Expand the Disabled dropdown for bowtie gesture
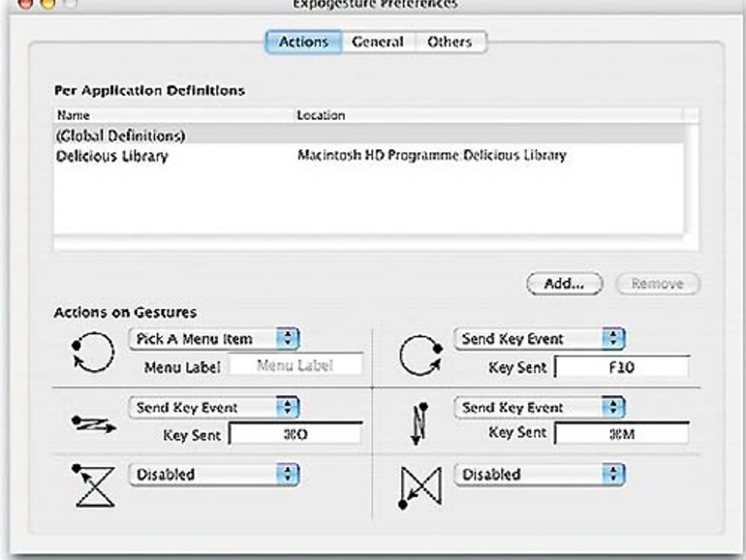Image resolution: width=746 pixels, height=560 pixels. tap(540, 475)
